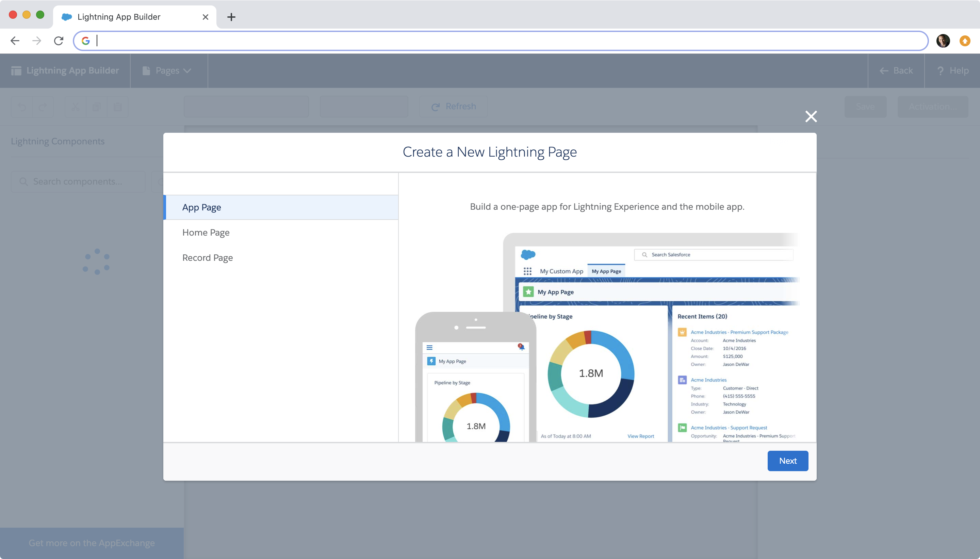Click the Next button
The image size is (980, 559).
coord(788,461)
